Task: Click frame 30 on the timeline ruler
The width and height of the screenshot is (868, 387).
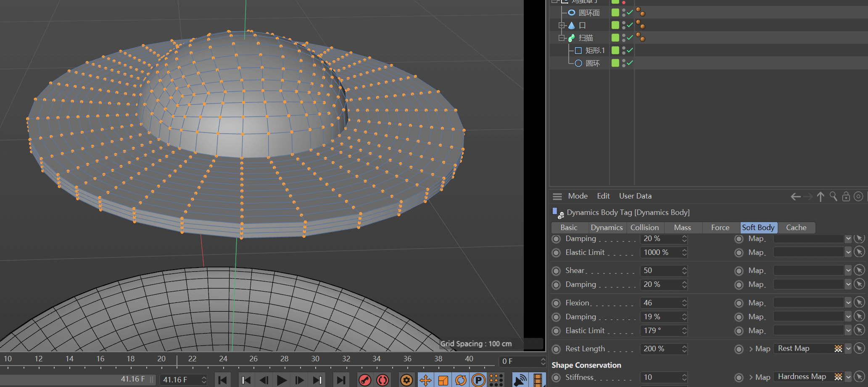Action: pyautogui.click(x=315, y=359)
